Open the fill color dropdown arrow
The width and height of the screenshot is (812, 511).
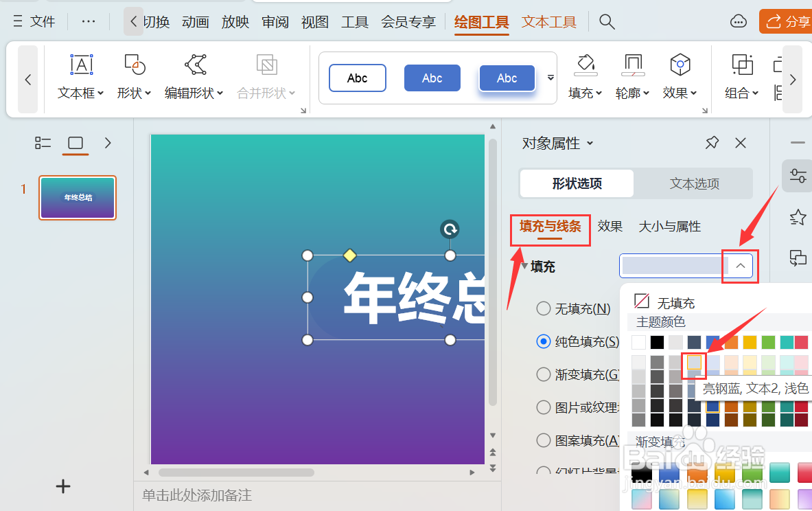point(739,266)
